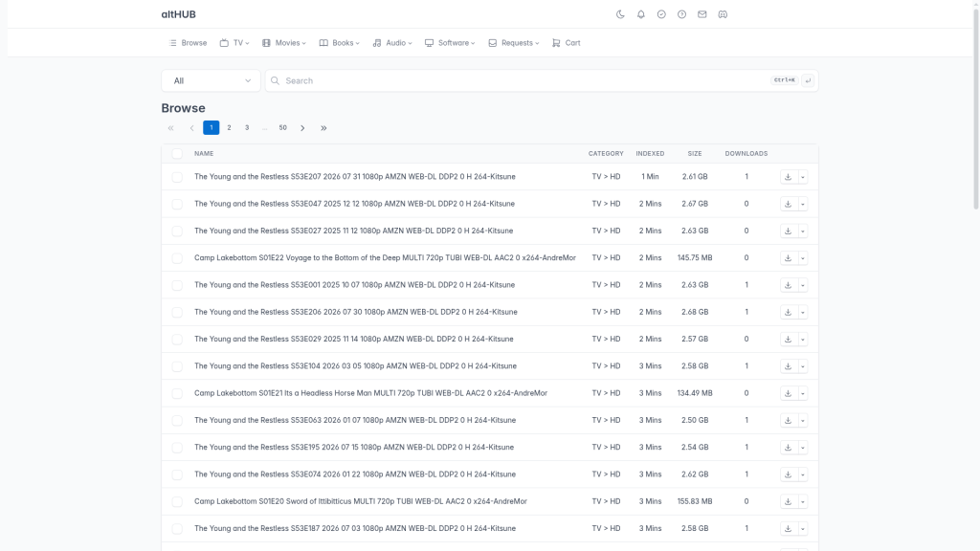
Task: Toggle select-all checkbox in table header
Action: pos(177,154)
